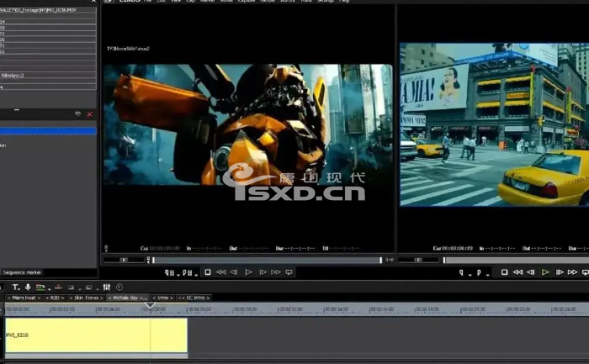Click the red marker icon on timeline toolbar
This screenshot has width=589, height=364.
pyautogui.click(x=58, y=287)
